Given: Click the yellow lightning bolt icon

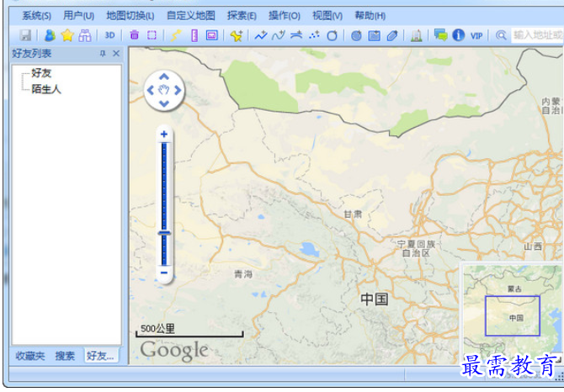Looking at the screenshot, I should (176, 35).
